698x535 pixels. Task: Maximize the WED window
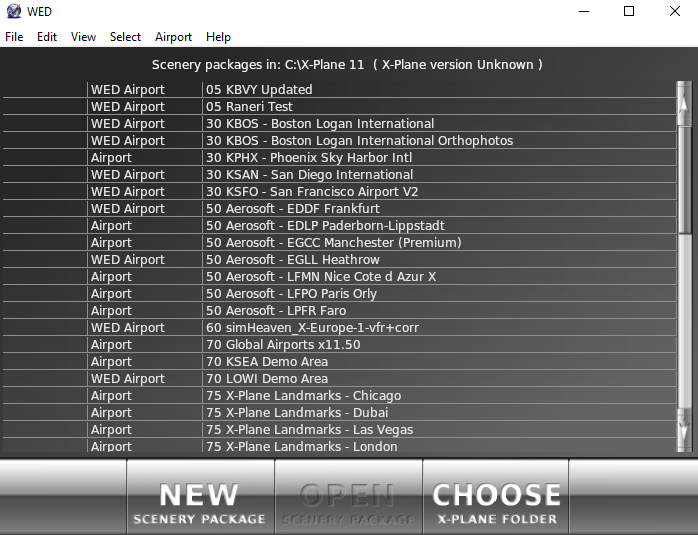point(629,11)
